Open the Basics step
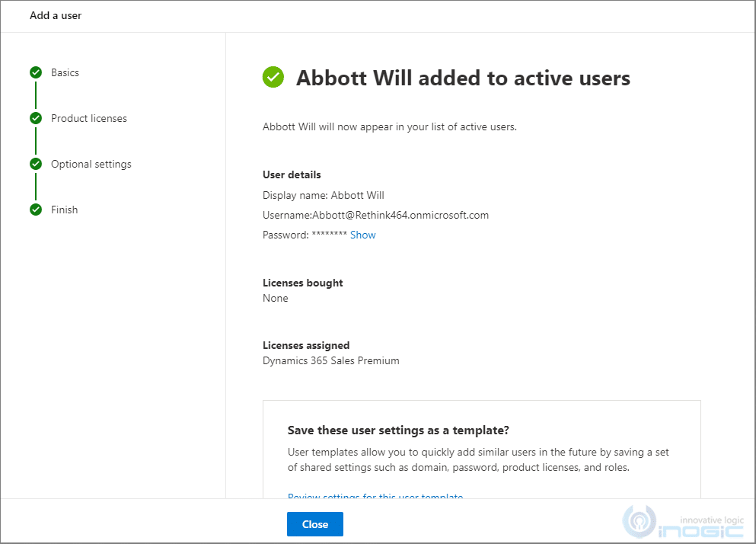 coord(65,72)
